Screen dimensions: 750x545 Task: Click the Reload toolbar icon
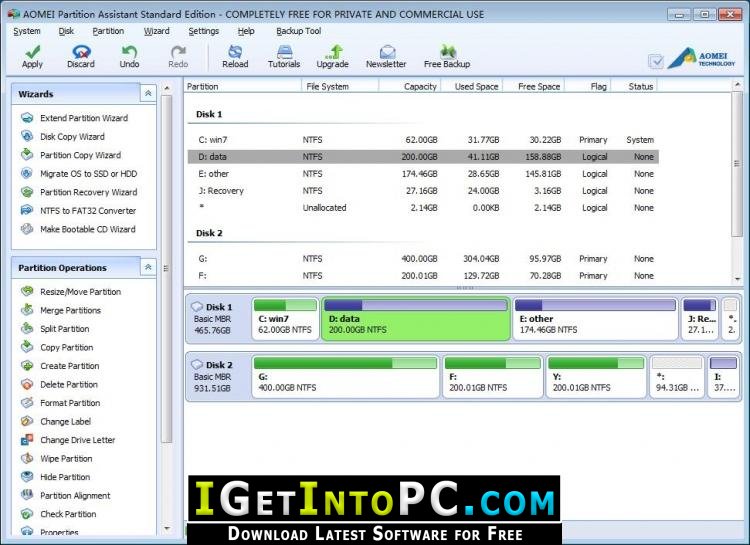tap(235, 56)
